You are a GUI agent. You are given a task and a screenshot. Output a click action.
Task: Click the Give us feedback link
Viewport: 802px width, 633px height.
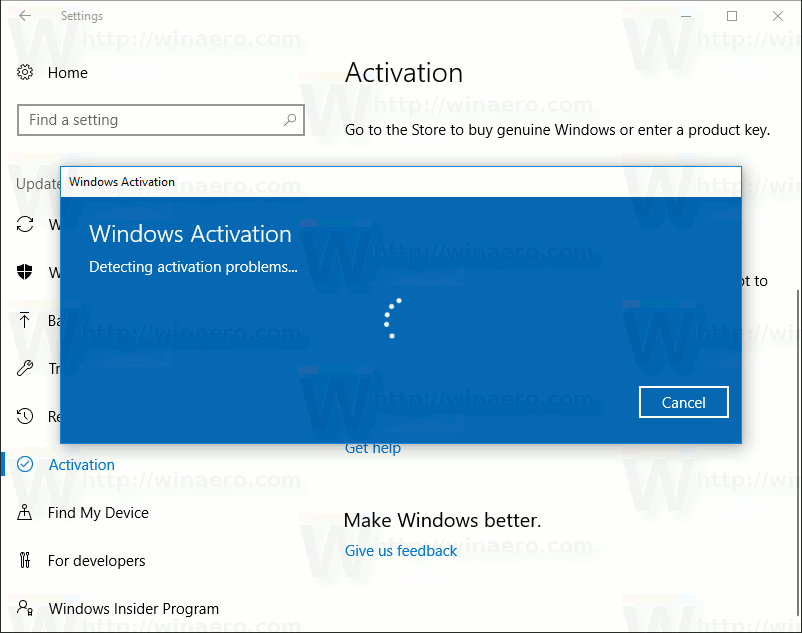(400, 550)
